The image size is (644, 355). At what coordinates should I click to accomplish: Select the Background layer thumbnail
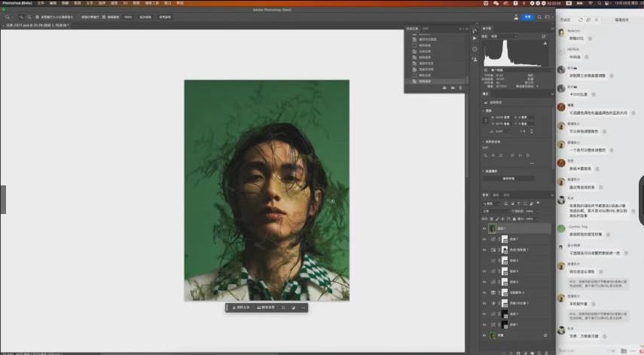pos(493,334)
